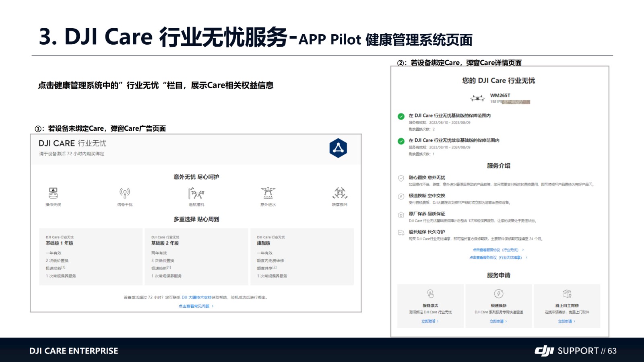Click the 跌落损坏 drop damage icon

pos(340,193)
